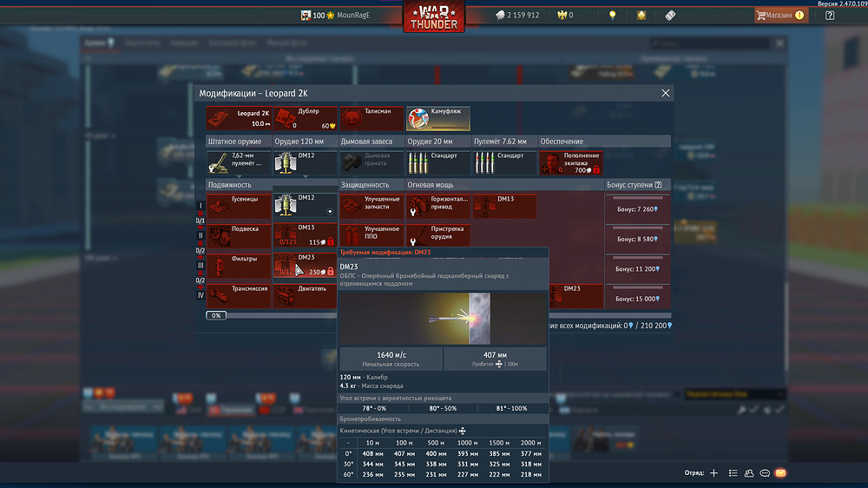Select the Стандарт belt for Пулемёт 7.62 мм
Screen dimensions: 868x488
click(x=504, y=163)
